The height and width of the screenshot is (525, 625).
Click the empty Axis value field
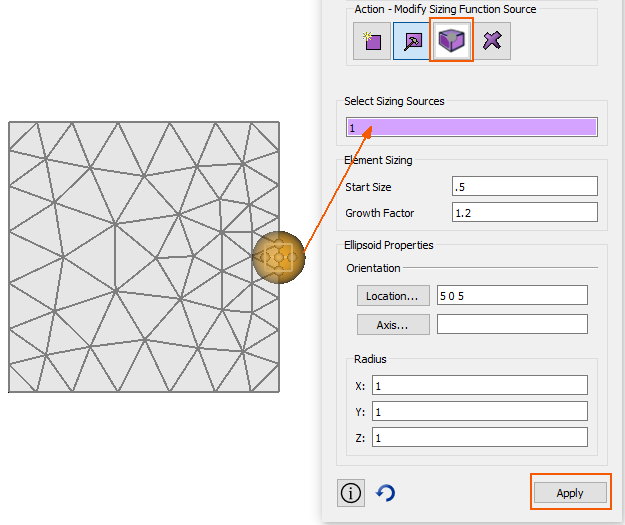(511, 324)
